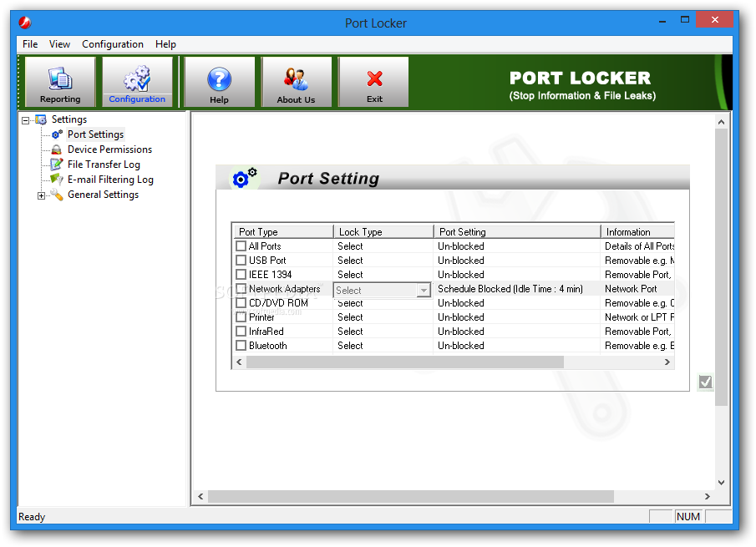This screenshot has width=756, height=547.
Task: Open the View menu
Action: pyautogui.click(x=58, y=44)
